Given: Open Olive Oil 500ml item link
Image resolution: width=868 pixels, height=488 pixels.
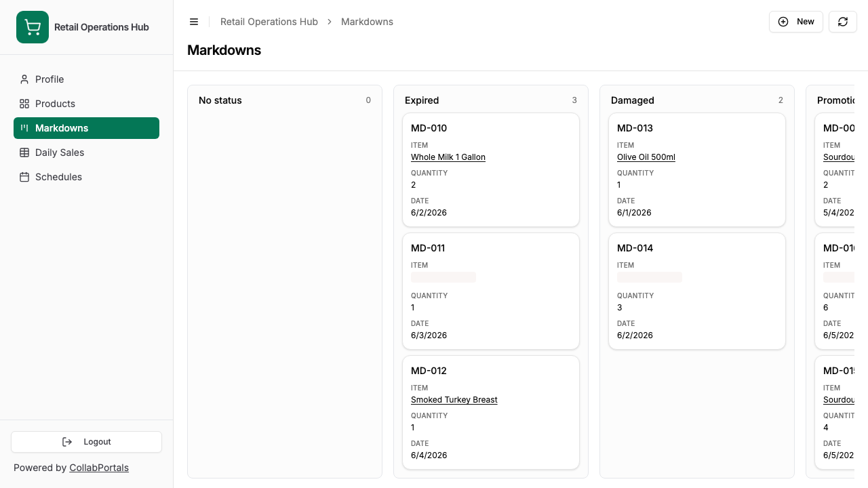Looking at the screenshot, I should pos(646,157).
